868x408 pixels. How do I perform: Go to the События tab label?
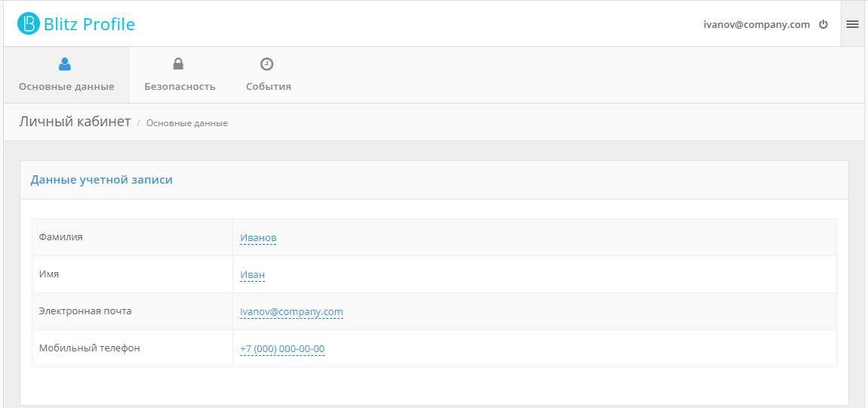tap(268, 86)
